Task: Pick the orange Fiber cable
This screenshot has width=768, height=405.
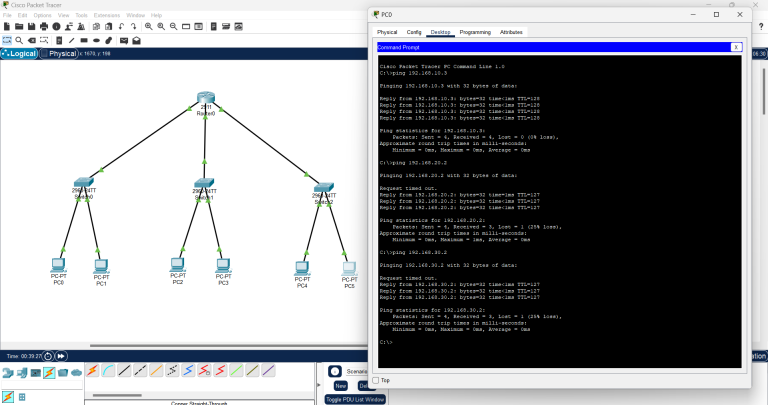Action: tap(156, 371)
